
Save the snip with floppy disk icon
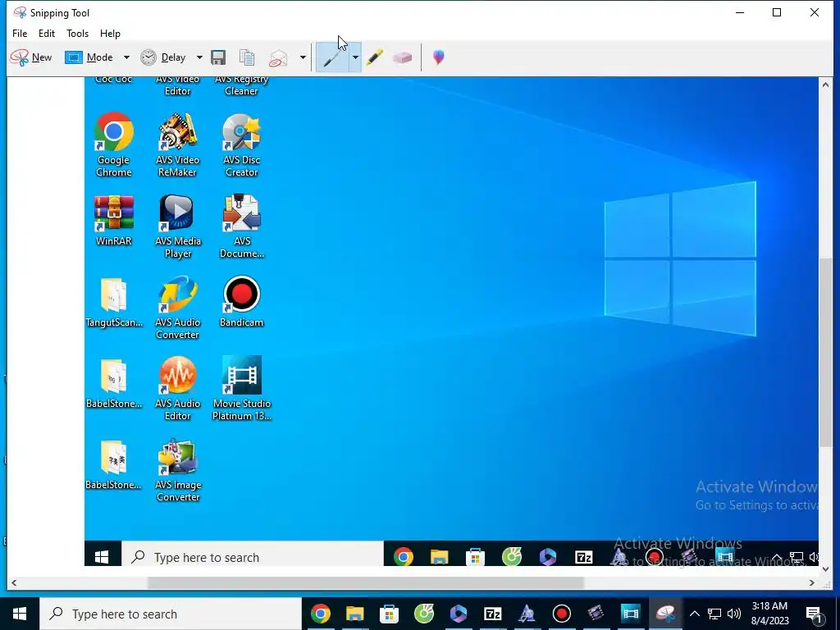(x=218, y=57)
